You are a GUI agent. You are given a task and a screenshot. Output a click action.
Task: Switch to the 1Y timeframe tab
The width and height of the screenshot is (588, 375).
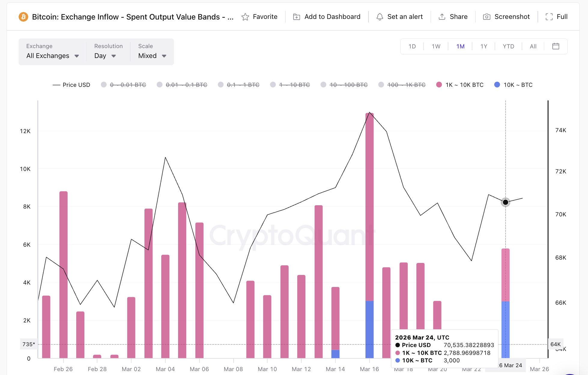(x=484, y=46)
